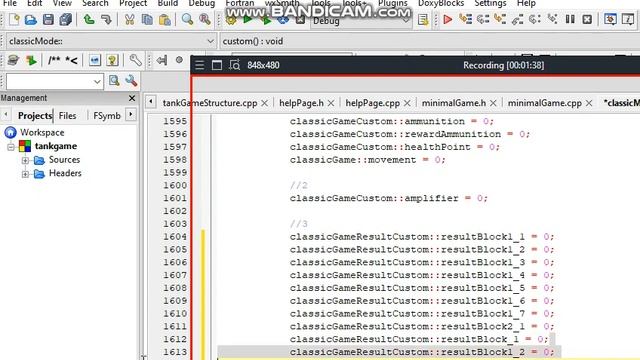The width and height of the screenshot is (640, 360).
Task: Click the DoxyBlocks yellow help document icon
Action: point(112,60)
